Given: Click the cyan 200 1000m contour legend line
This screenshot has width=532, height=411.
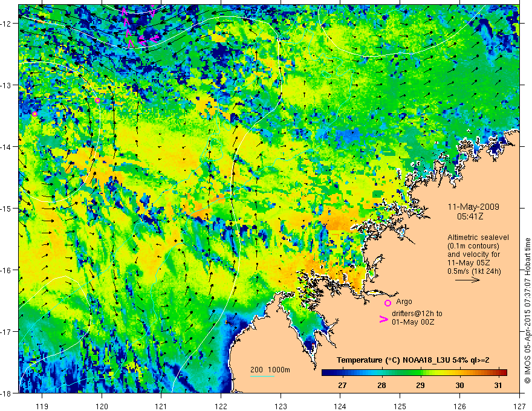Looking at the screenshot, I should click(x=262, y=376).
